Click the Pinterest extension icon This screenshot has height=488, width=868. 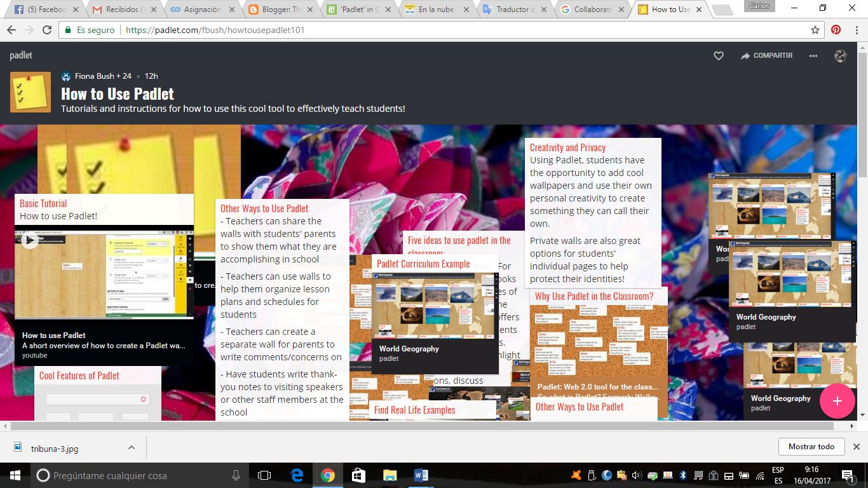(836, 30)
